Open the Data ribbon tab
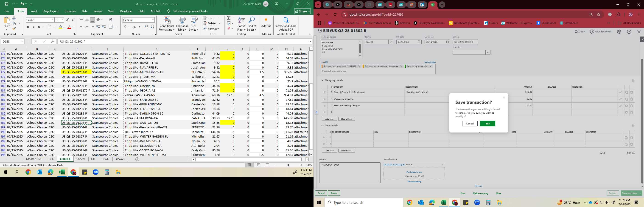 coord(85,11)
